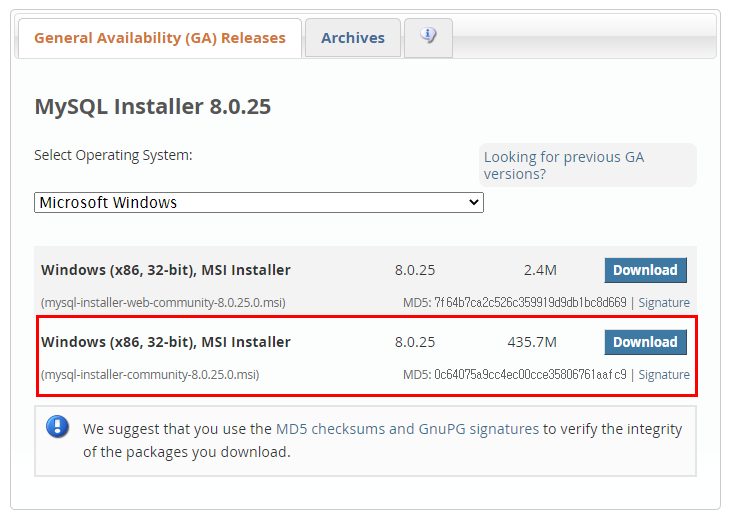Viewport: 735px width, 521px height.
Task: Select General Availability (GA) Releases tab
Action: pyautogui.click(x=160, y=38)
